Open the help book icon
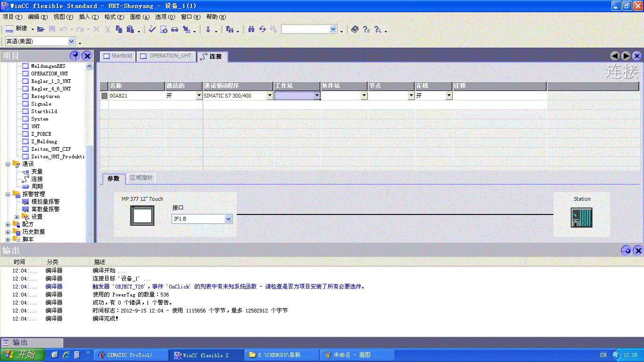 pyautogui.click(x=355, y=29)
